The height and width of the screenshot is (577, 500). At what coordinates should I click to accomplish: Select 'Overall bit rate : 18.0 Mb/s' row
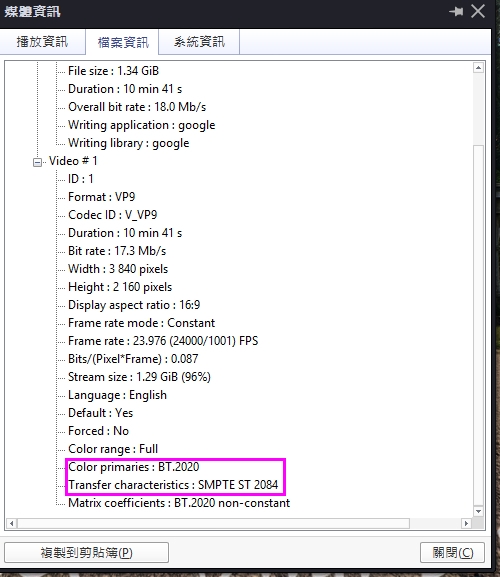137,107
